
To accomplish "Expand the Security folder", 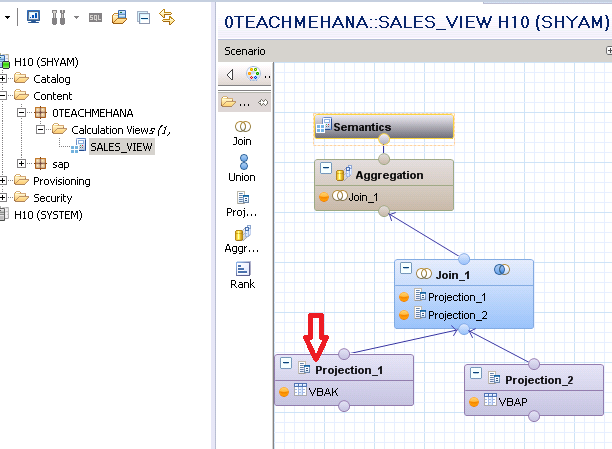I will tap(3, 197).
